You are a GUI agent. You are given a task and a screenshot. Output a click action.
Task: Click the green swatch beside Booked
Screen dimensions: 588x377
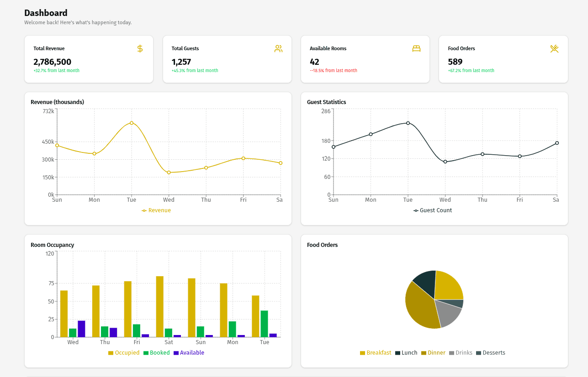tap(145, 352)
